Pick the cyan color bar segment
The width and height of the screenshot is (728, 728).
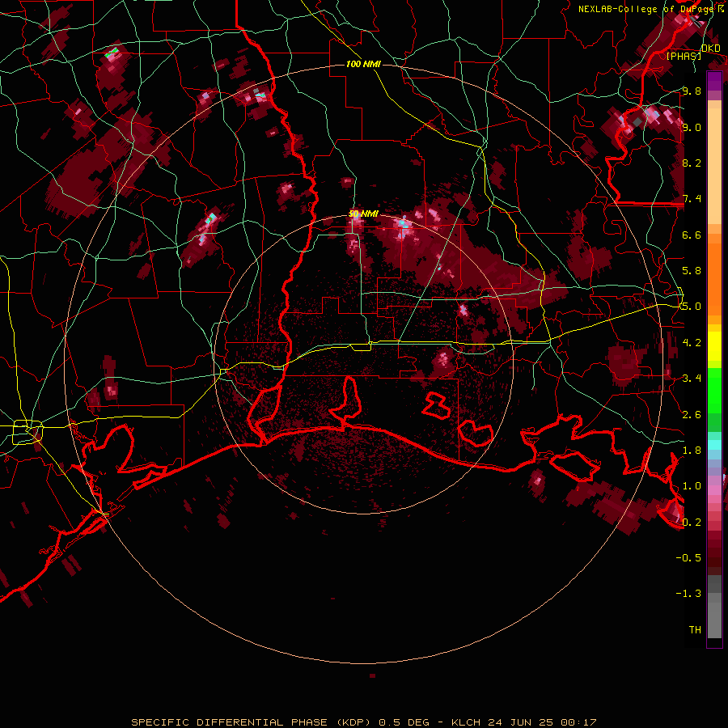[x=714, y=445]
